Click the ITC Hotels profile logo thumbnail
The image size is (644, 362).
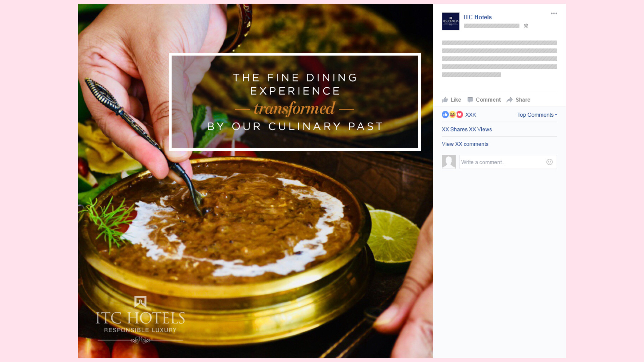(450, 21)
